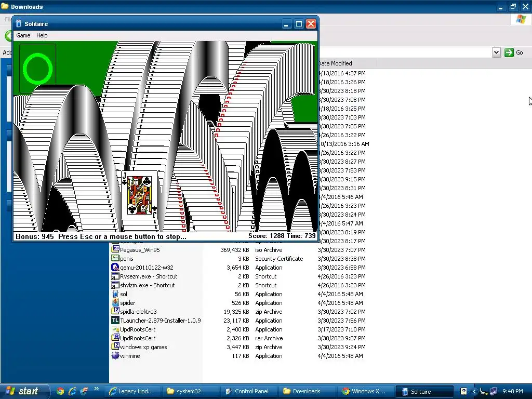Switch to the Legacy Update taskbar window
Viewport: 532px width, 399px height.
(131, 391)
